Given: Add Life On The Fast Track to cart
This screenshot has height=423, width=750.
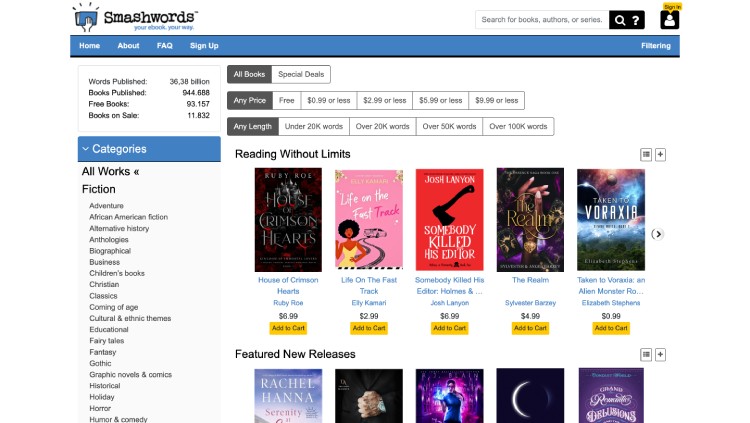Looking at the screenshot, I should coord(369,328).
